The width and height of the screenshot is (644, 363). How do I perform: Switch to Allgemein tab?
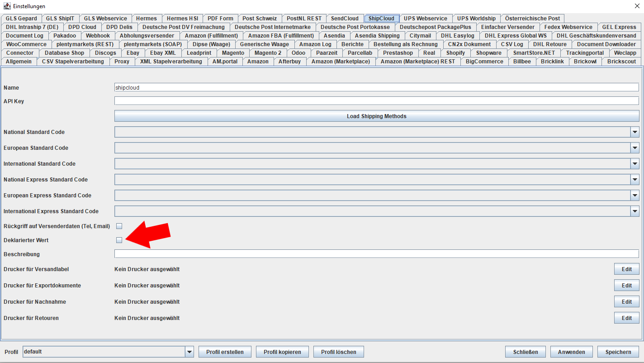[19, 62]
